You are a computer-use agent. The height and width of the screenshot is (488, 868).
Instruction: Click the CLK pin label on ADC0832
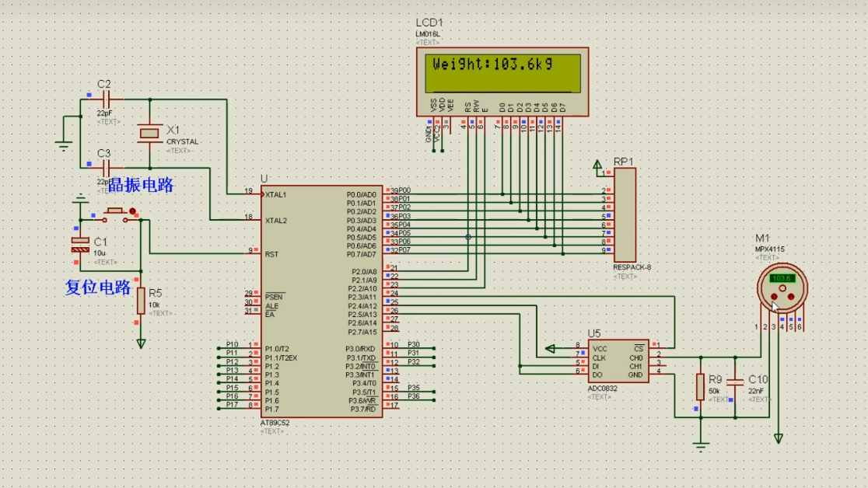point(599,358)
